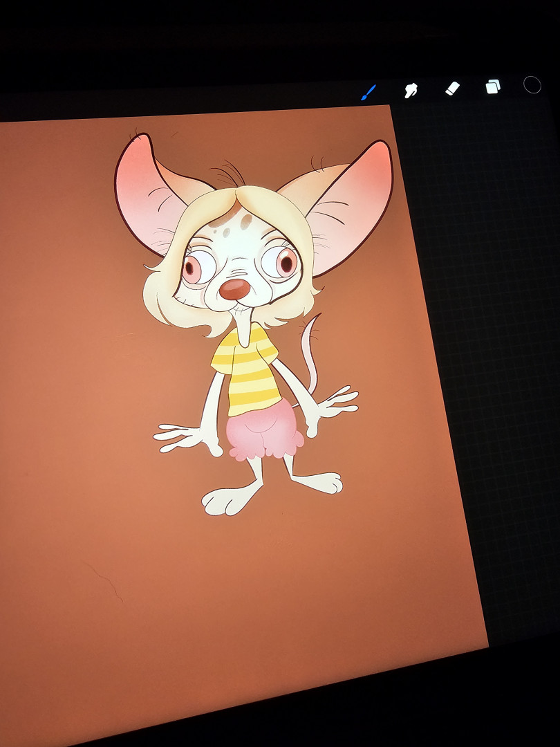Open the round active color picker
560x747 pixels.
532,85
